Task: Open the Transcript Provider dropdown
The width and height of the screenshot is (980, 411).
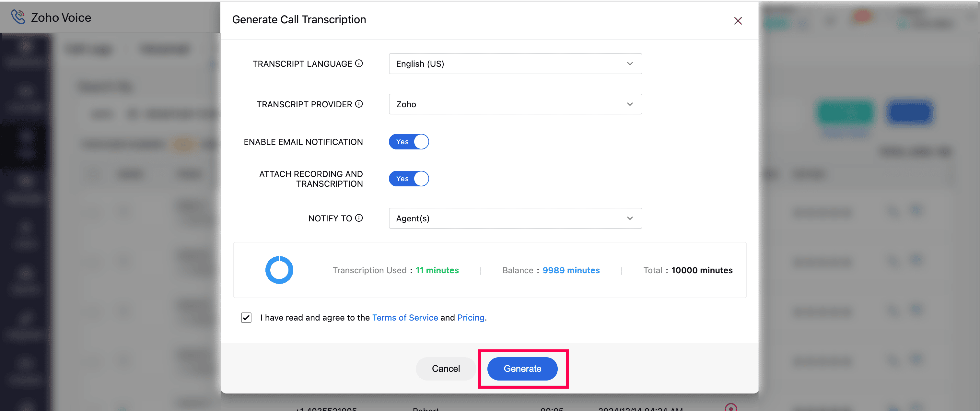Action: click(x=515, y=104)
